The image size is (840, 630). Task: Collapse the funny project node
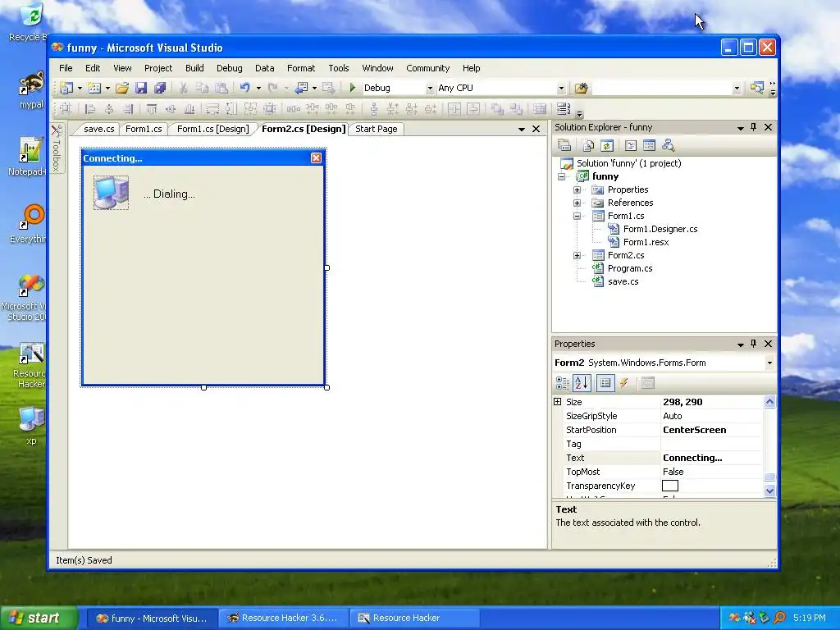pos(561,176)
